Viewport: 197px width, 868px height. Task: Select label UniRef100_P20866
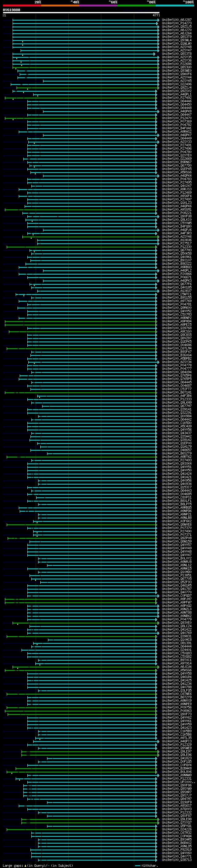point(177,274)
